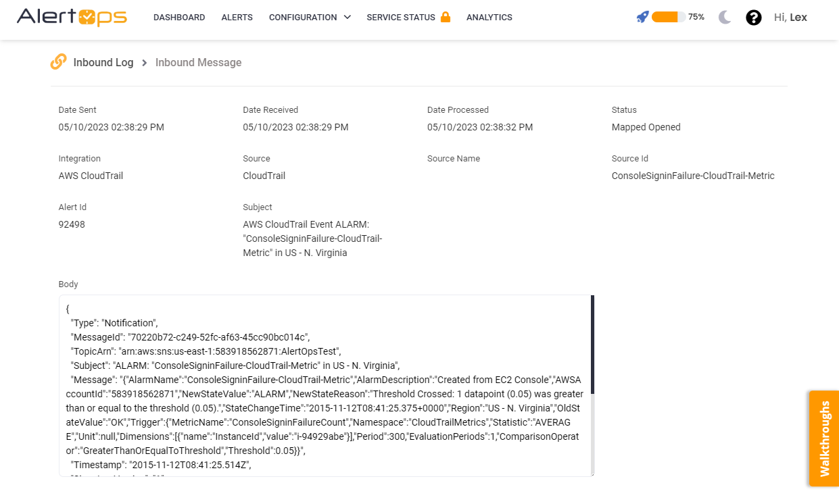
Task: Navigate back to Inbound Log
Action: point(103,63)
